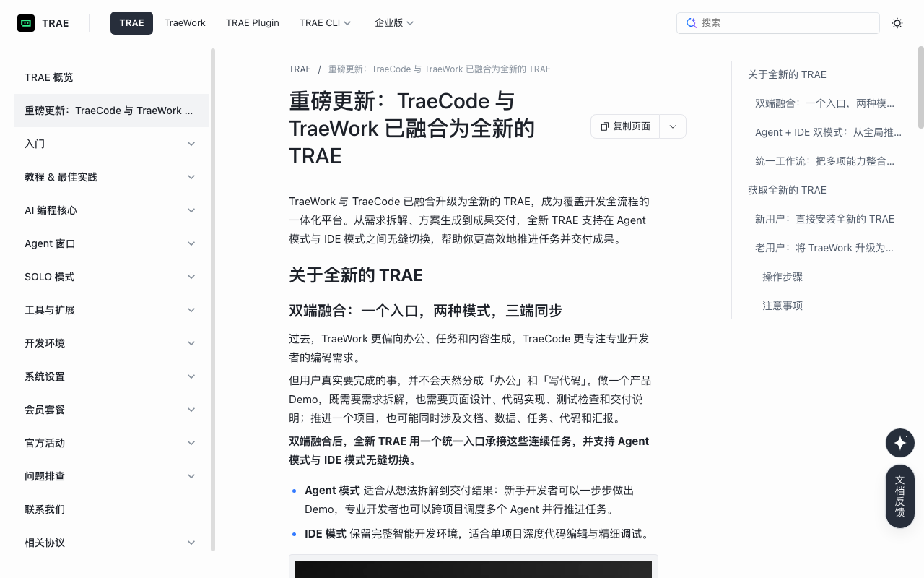924x578 pixels.
Task: Expand the Agent 窗口 sidebar section
Action: point(111,243)
